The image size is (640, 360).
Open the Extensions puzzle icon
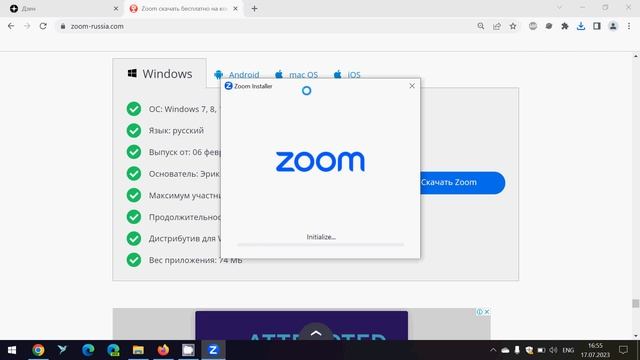point(565,26)
